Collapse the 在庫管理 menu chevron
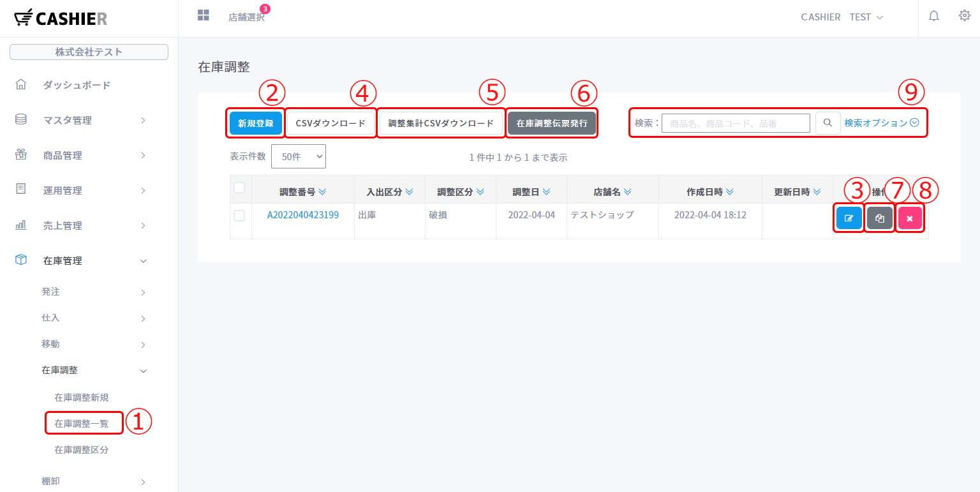 143,260
